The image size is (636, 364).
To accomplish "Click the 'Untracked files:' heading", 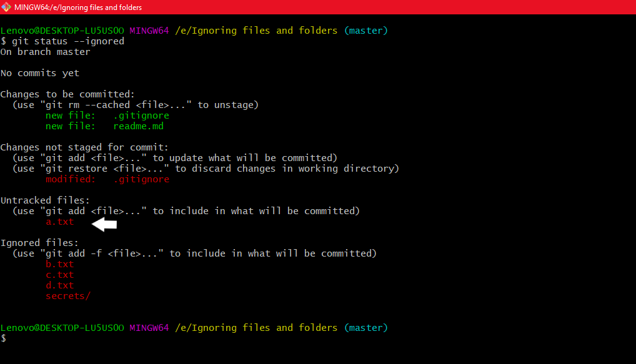I will coord(45,200).
